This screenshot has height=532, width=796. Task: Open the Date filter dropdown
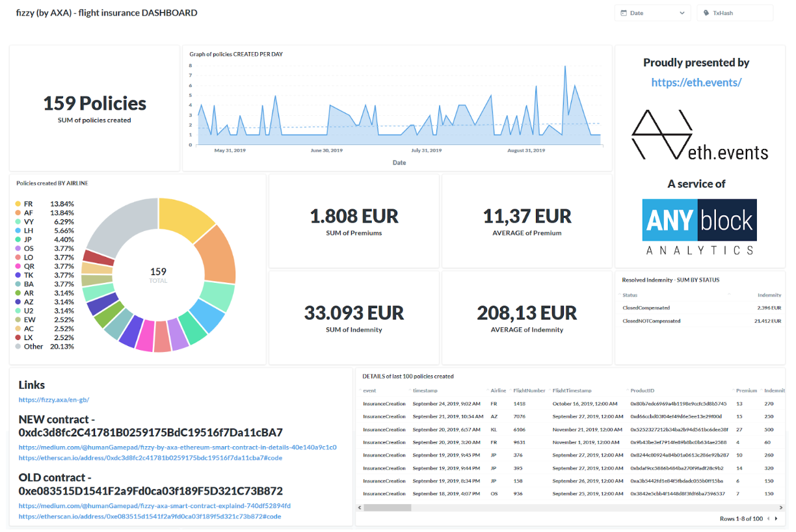pyautogui.click(x=652, y=13)
